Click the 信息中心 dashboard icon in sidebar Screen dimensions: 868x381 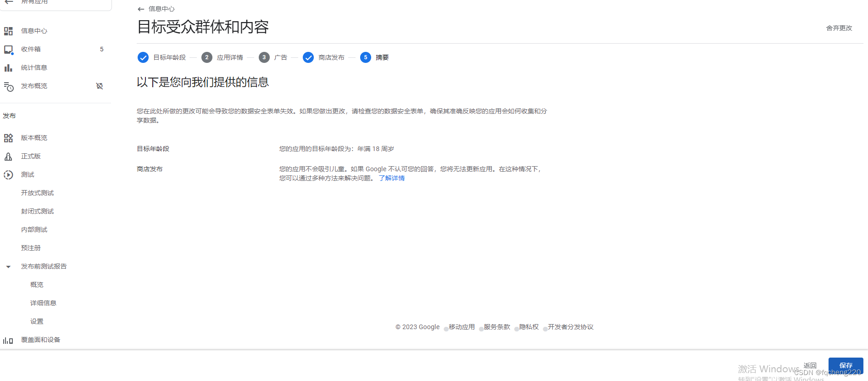pos(8,31)
